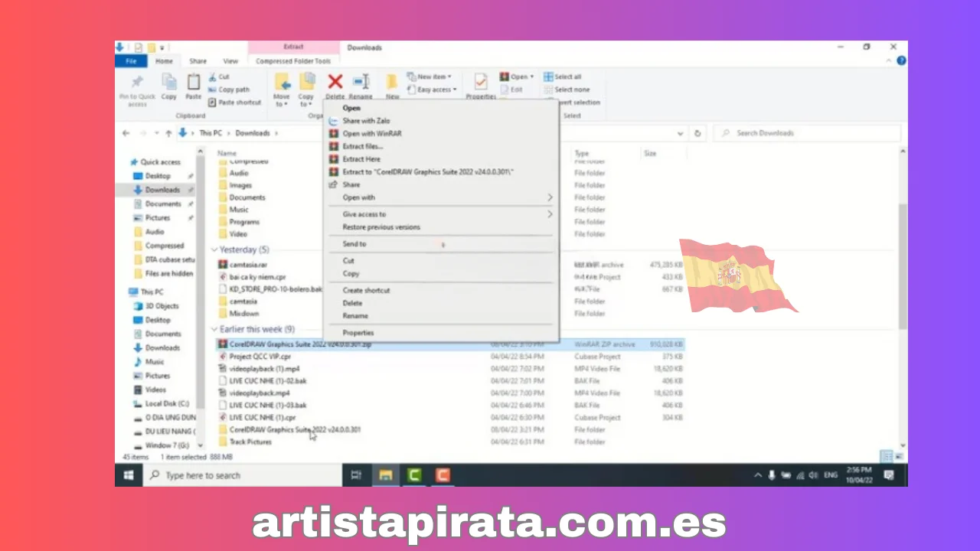The width and height of the screenshot is (980, 551).
Task: Choose Extract Here in context menu
Action: coord(361,159)
